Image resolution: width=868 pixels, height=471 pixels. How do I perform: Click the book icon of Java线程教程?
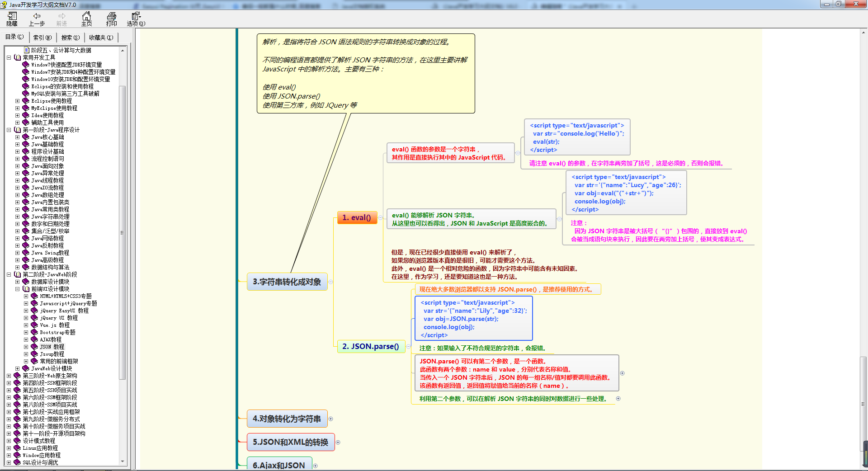coord(26,180)
